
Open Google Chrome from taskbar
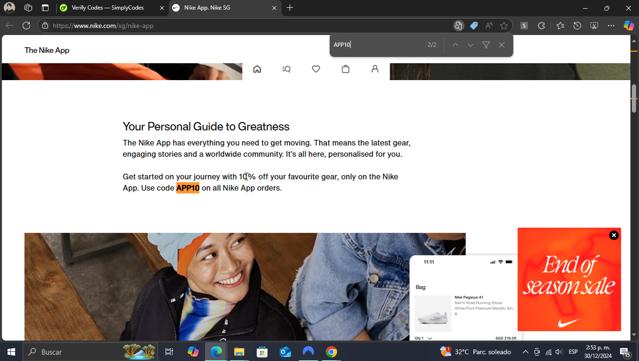coord(331,352)
